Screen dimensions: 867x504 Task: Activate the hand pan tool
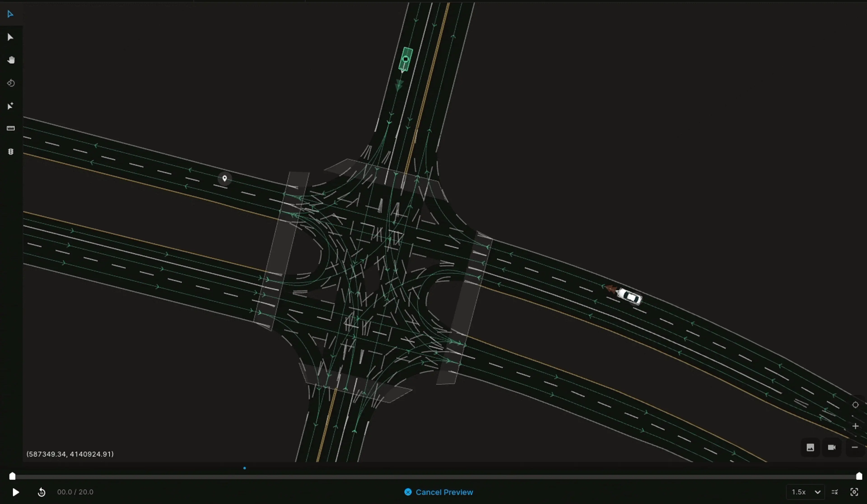click(x=11, y=60)
